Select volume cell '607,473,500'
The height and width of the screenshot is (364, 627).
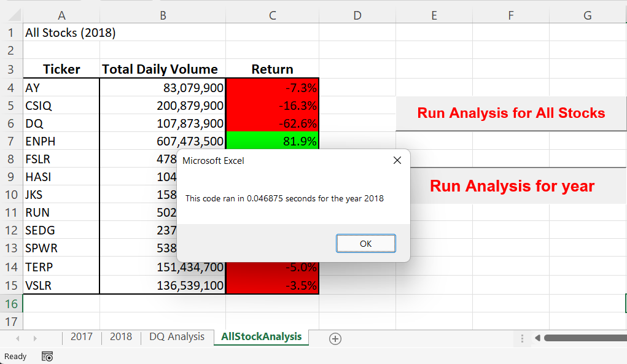coord(163,141)
